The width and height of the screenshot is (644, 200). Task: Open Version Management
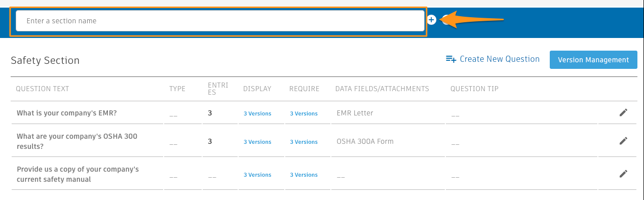point(593,60)
